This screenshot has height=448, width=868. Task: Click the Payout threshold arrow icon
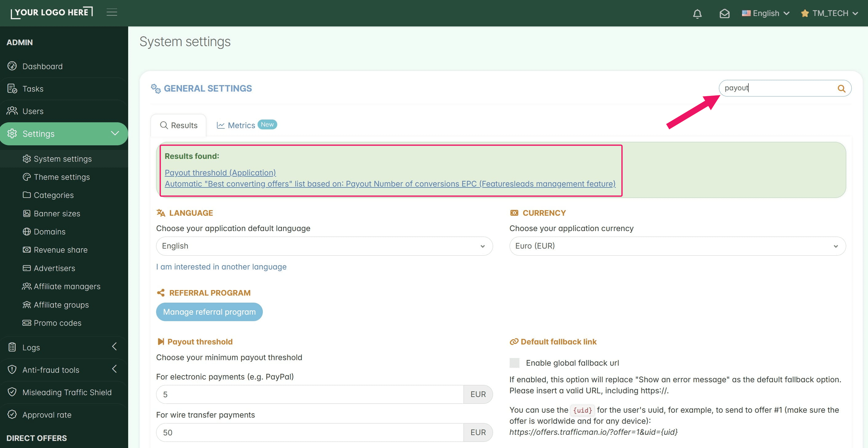pos(161,342)
